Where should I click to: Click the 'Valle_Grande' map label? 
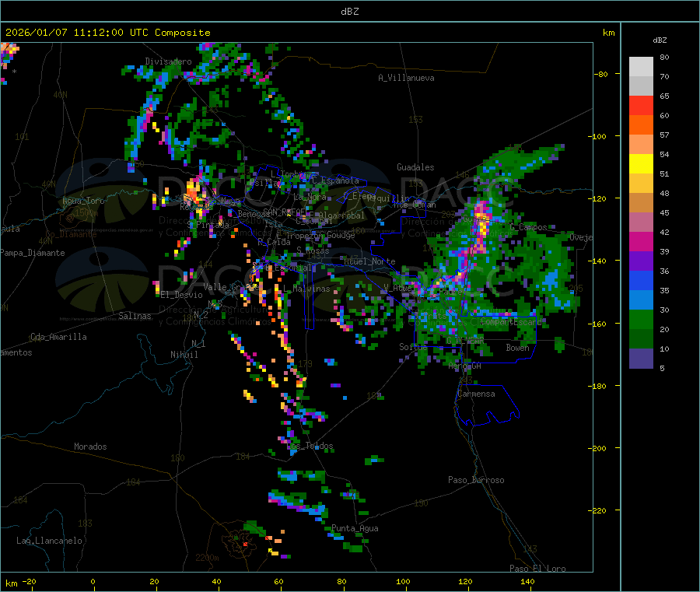pos(232,287)
